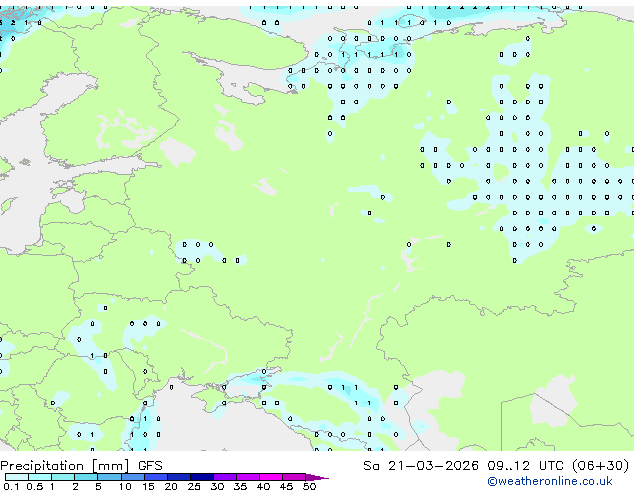Click the '(06+30)' forecast offset text
Image resolution: width=634 pixels, height=490 pixels.
tap(601, 466)
